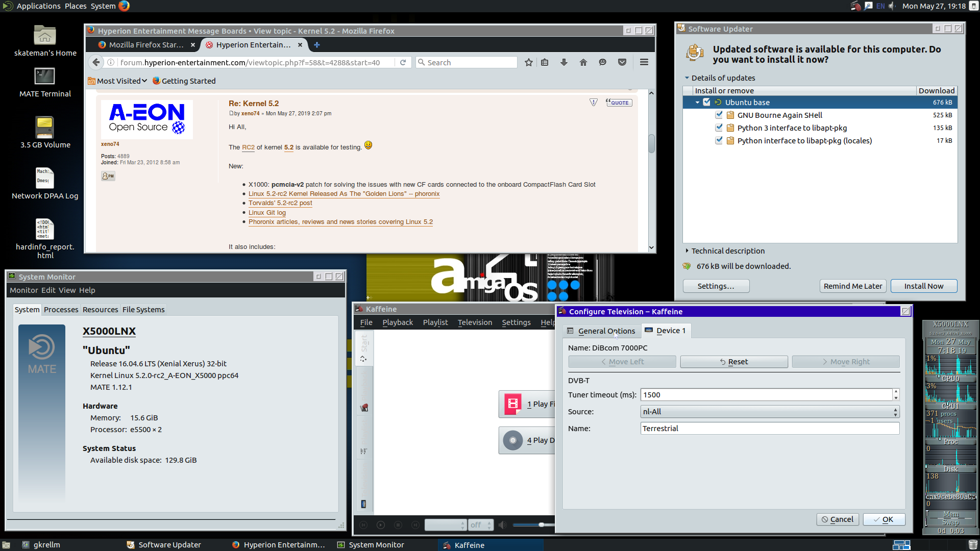Mute Kaffeine with the speaker icon

point(502,524)
